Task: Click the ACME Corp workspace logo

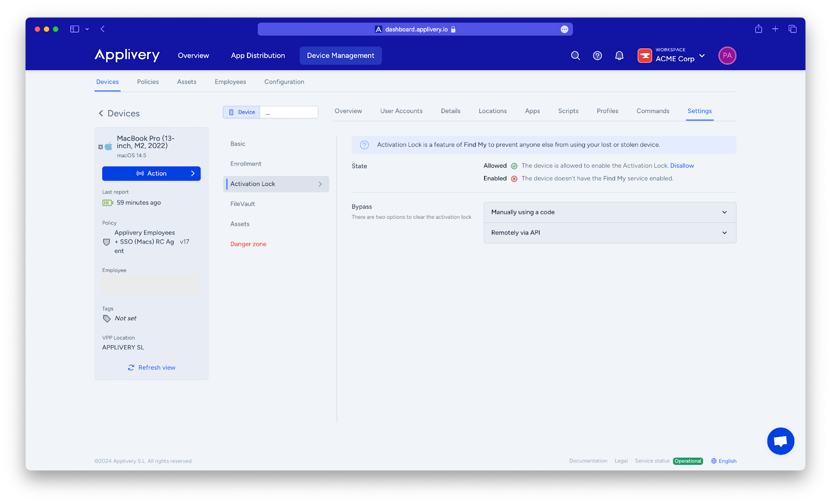Action: (x=645, y=56)
